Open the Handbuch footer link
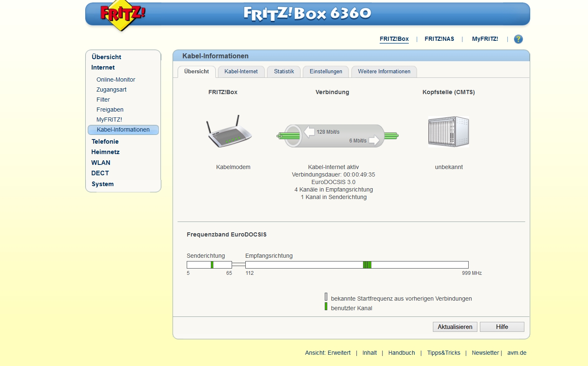The width and height of the screenshot is (588, 366). 402,353
